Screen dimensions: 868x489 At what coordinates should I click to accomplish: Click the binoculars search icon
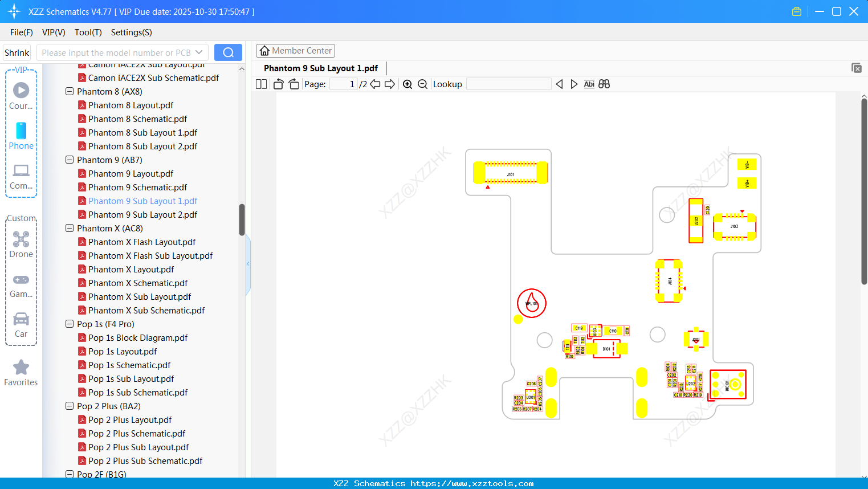pyautogui.click(x=604, y=84)
